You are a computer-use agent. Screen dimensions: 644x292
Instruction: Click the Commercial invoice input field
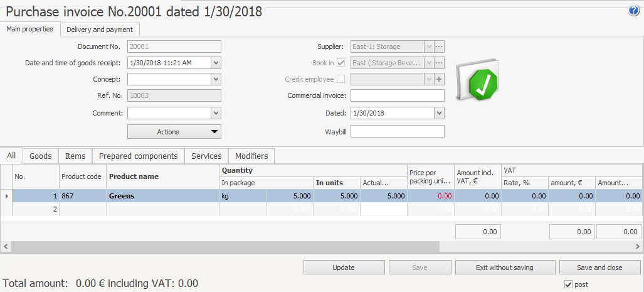click(397, 95)
